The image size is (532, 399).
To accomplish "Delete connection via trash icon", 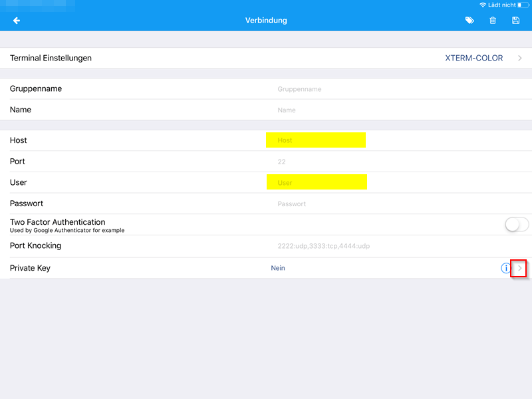I will click(x=493, y=21).
